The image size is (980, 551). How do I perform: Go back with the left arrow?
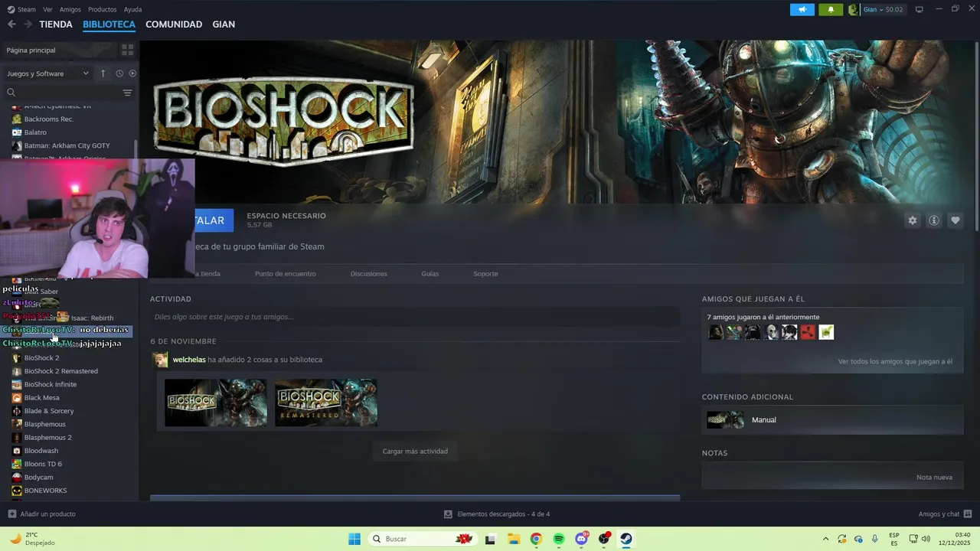(x=11, y=24)
